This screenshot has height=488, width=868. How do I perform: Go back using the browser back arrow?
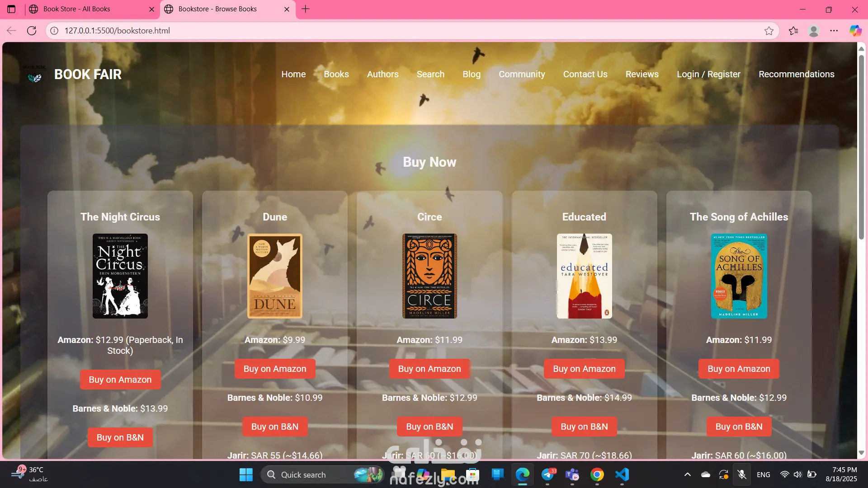[11, 31]
